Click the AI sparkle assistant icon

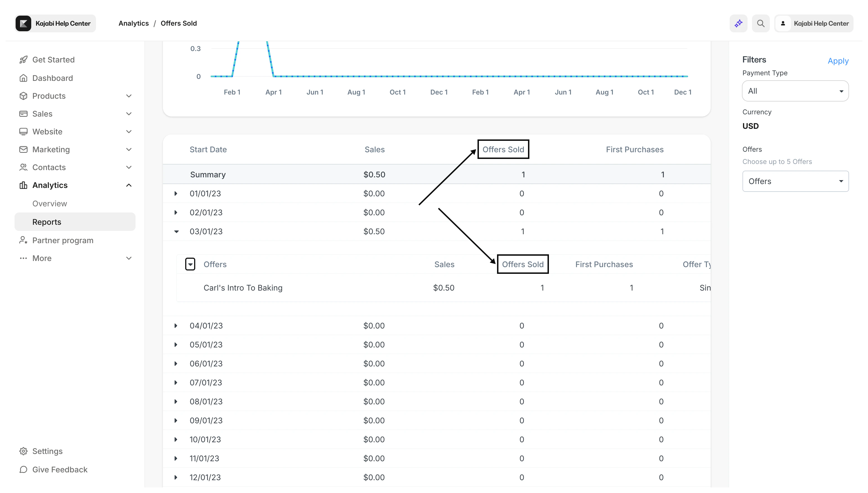[x=738, y=23]
